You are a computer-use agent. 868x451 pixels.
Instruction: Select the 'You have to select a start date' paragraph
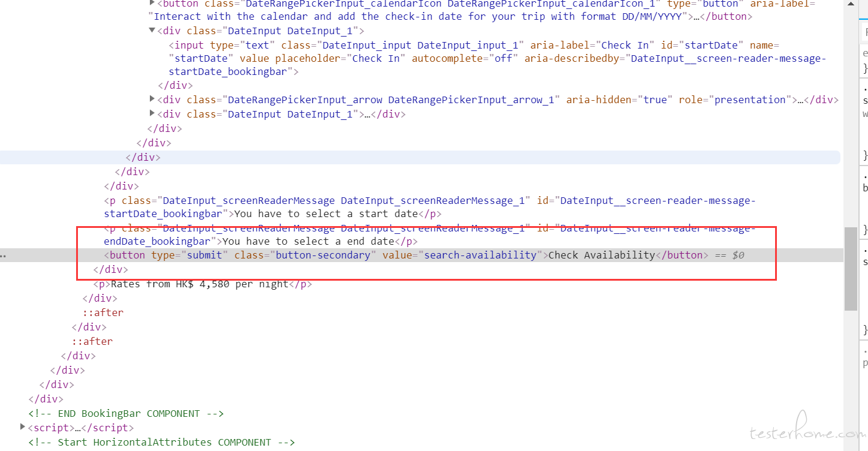pyautogui.click(x=429, y=207)
